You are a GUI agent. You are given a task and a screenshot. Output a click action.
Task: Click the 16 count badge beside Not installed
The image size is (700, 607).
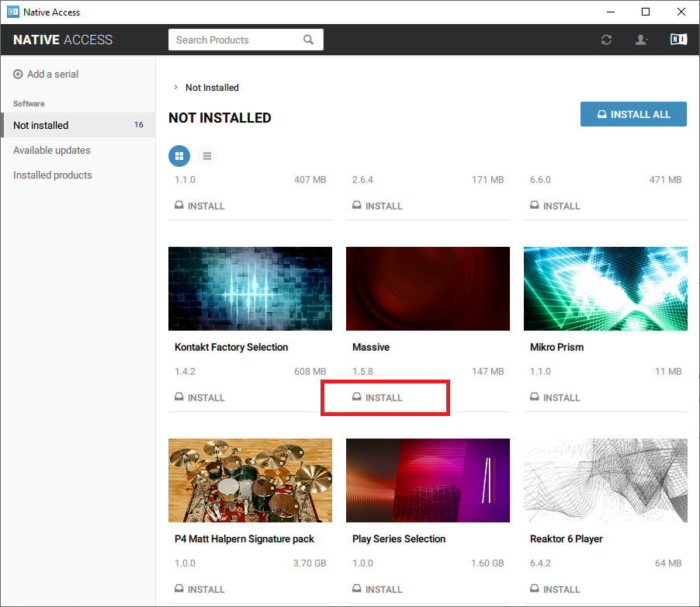139,125
